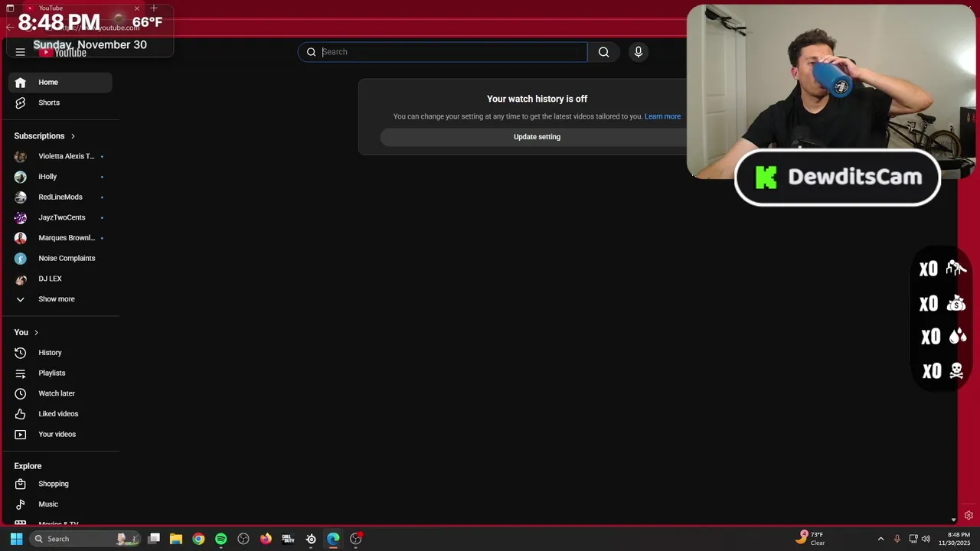Click the 'Watch later' text label
Viewport: 980px width, 551px height.
tap(57, 393)
